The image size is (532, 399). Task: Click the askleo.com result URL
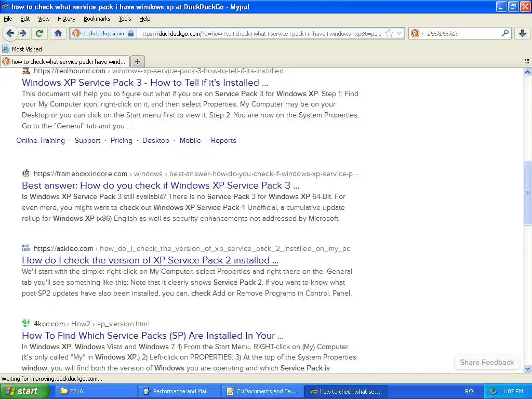click(192, 249)
